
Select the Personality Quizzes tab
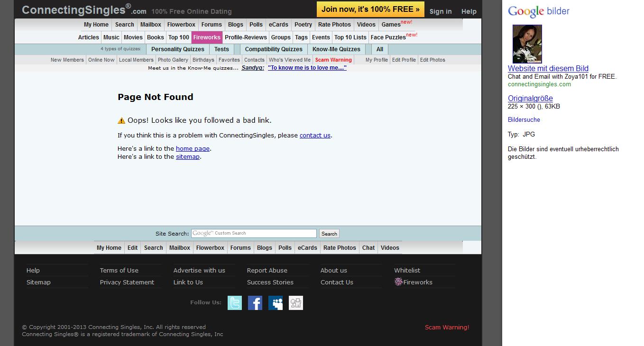coord(178,49)
